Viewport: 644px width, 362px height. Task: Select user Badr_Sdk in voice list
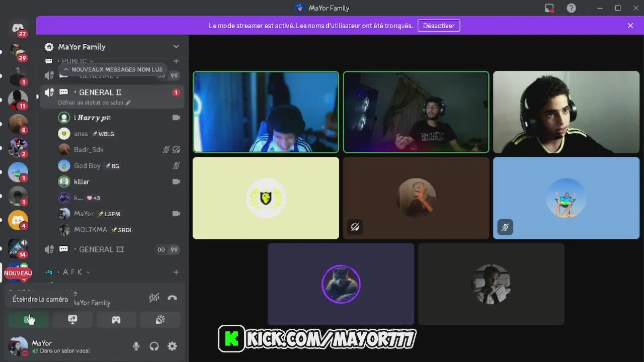point(119,150)
